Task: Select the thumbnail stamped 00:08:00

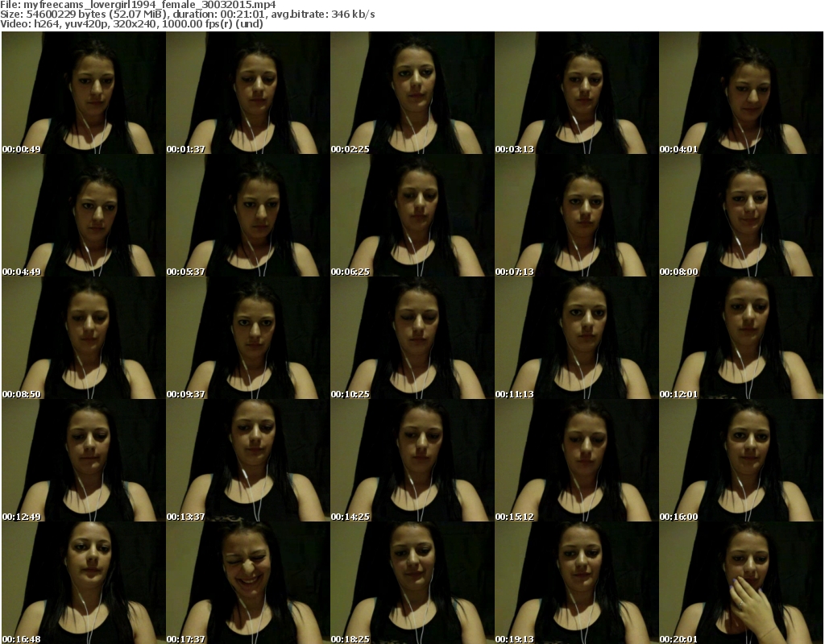Action: (740, 215)
